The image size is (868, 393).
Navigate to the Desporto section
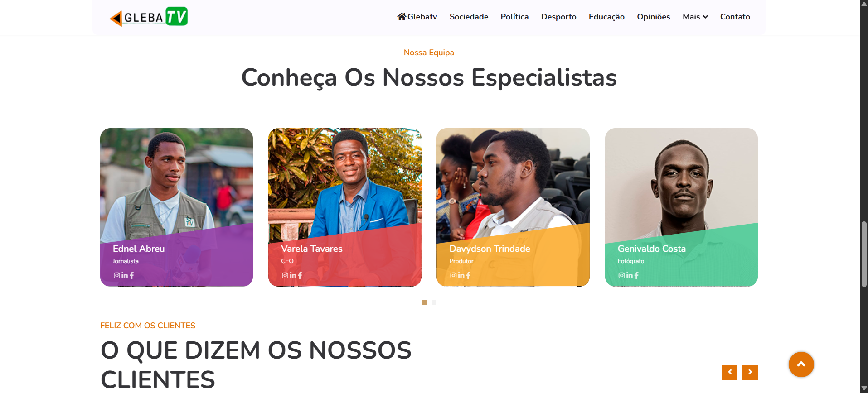[x=558, y=17]
